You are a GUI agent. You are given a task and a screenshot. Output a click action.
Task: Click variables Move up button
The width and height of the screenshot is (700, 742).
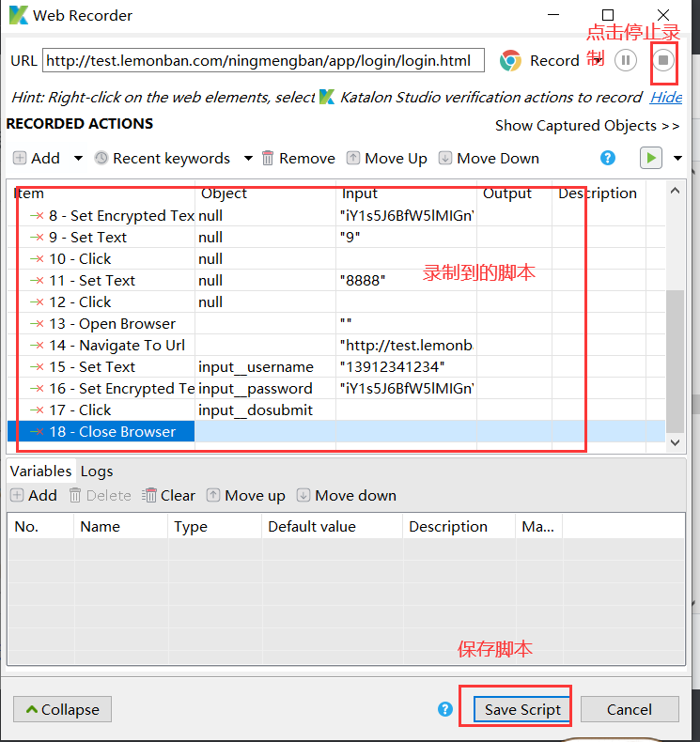click(x=246, y=496)
